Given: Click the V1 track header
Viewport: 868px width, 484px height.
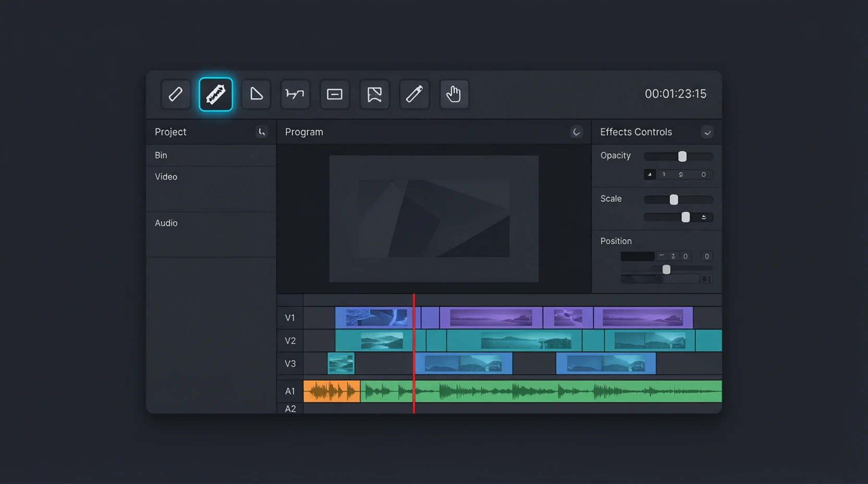Looking at the screenshot, I should [x=290, y=318].
